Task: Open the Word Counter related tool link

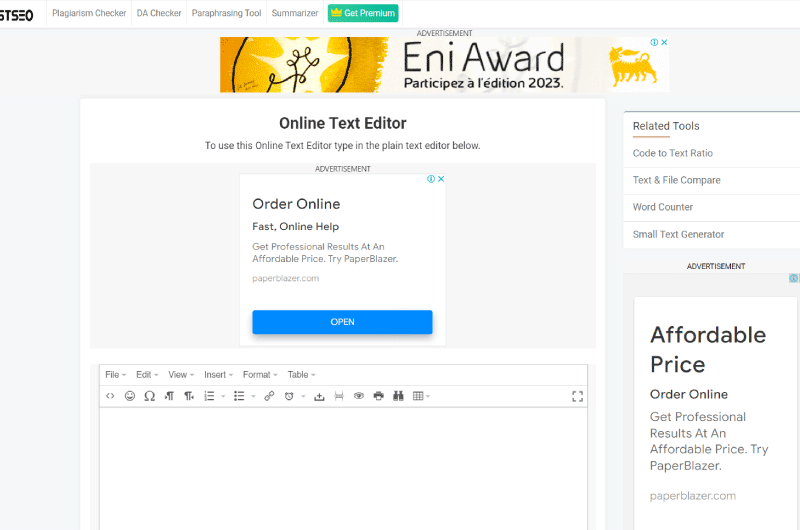Action: tap(663, 207)
